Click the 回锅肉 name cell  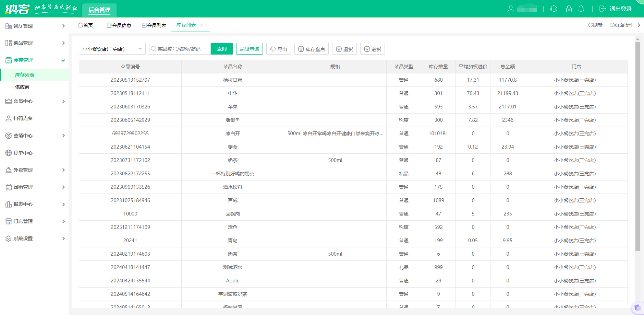tap(233, 214)
